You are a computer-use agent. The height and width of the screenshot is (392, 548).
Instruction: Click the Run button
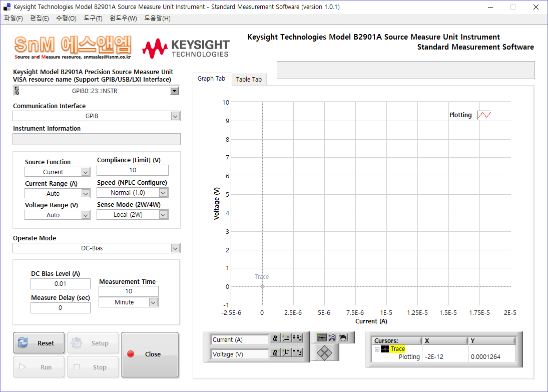pos(39,367)
